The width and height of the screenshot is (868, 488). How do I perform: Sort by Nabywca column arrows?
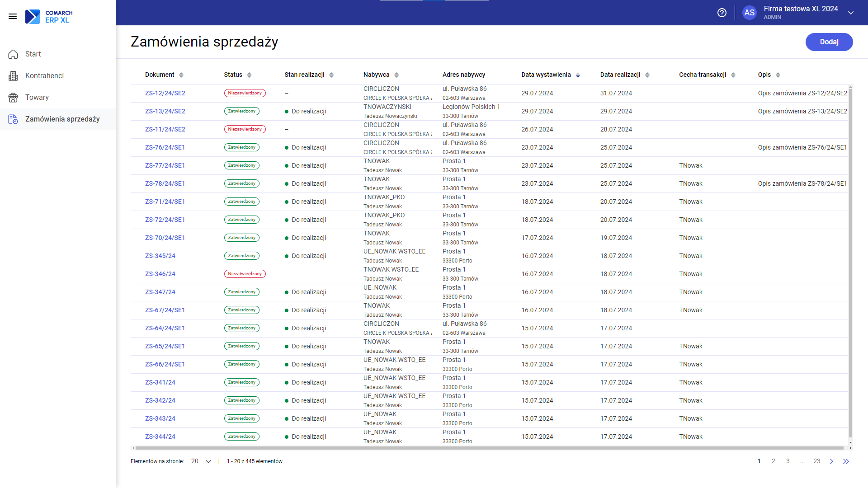[396, 75]
